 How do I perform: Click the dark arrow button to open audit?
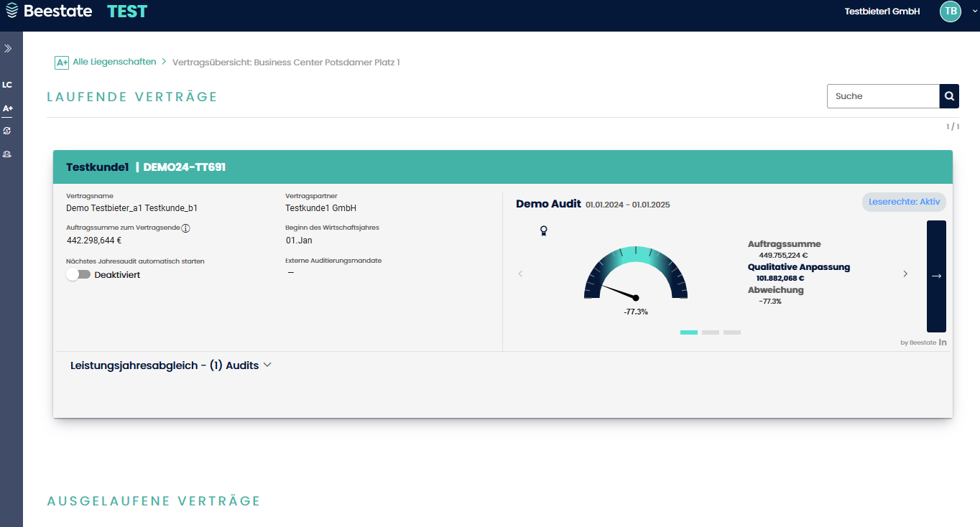tap(936, 276)
